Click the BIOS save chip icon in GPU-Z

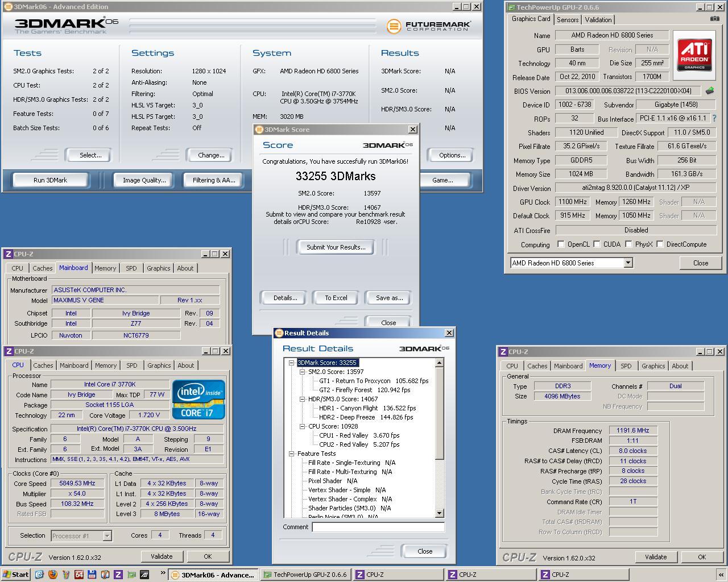click(710, 90)
